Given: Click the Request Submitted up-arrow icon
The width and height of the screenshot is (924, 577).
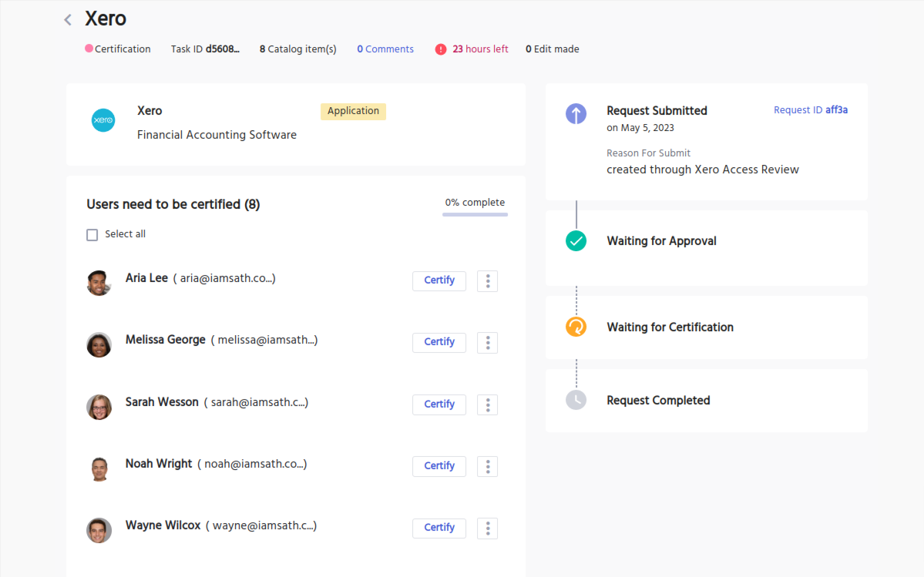Looking at the screenshot, I should (576, 114).
